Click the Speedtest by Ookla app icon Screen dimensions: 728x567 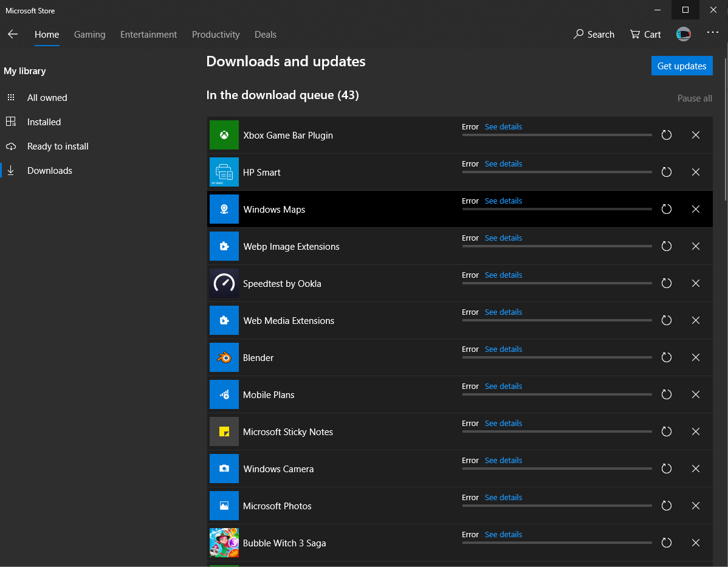coord(224,283)
